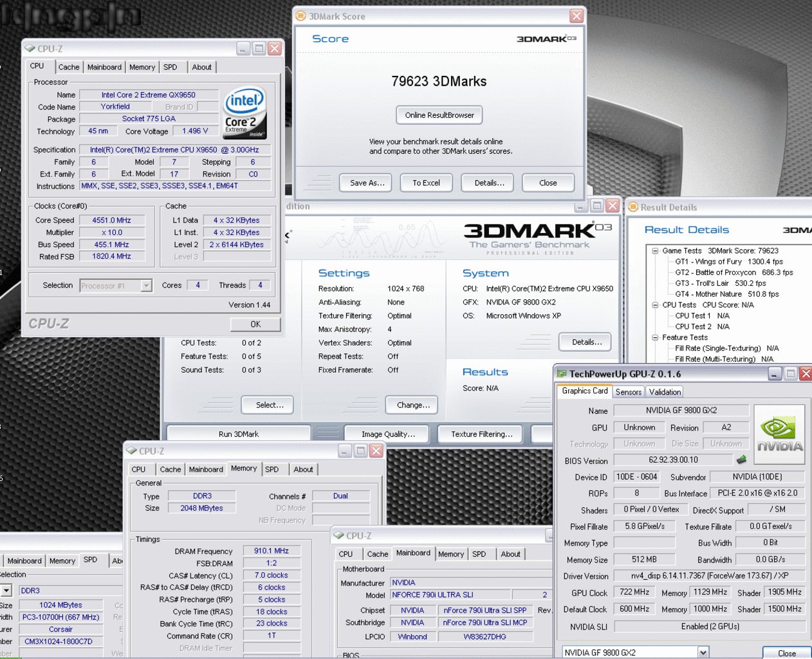Collapse the CPU Tests tree node
This screenshot has width=812, height=659.
pos(655,305)
